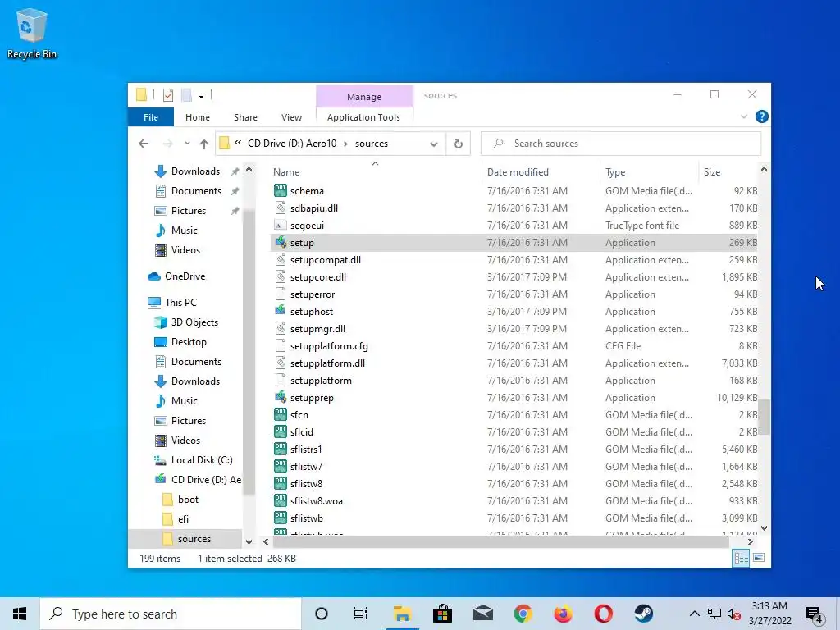This screenshot has height=630, width=840.
Task: Click the setup application icon
Action: point(281,242)
